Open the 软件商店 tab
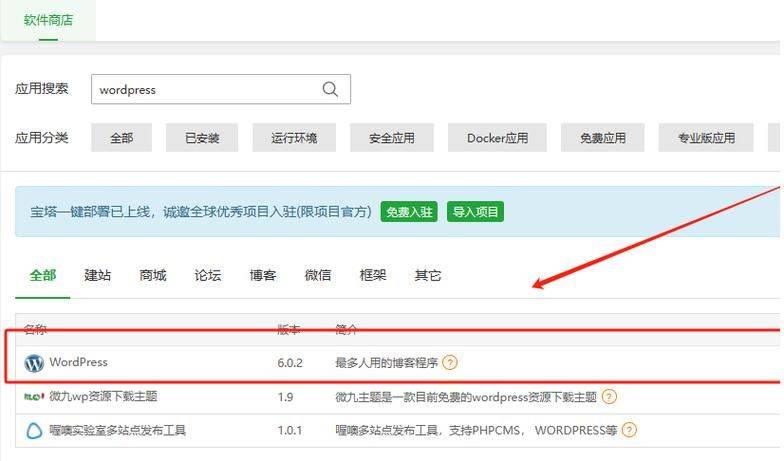This screenshot has height=461, width=784. [48, 20]
